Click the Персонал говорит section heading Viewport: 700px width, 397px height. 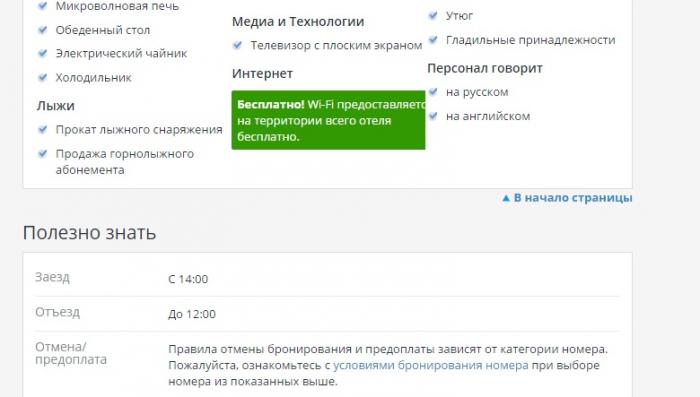pos(485,68)
